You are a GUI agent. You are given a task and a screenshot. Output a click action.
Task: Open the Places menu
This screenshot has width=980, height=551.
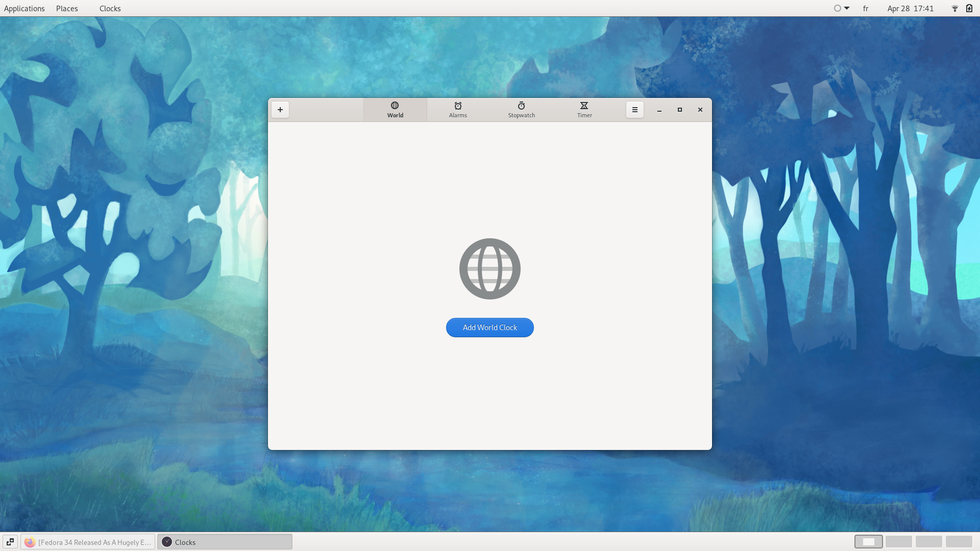click(67, 9)
